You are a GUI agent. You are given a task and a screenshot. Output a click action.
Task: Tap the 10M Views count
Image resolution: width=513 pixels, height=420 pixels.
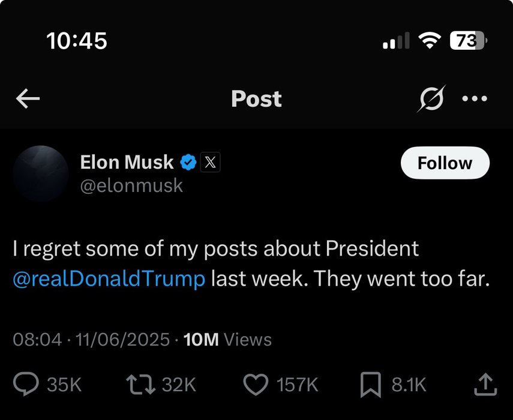click(228, 340)
